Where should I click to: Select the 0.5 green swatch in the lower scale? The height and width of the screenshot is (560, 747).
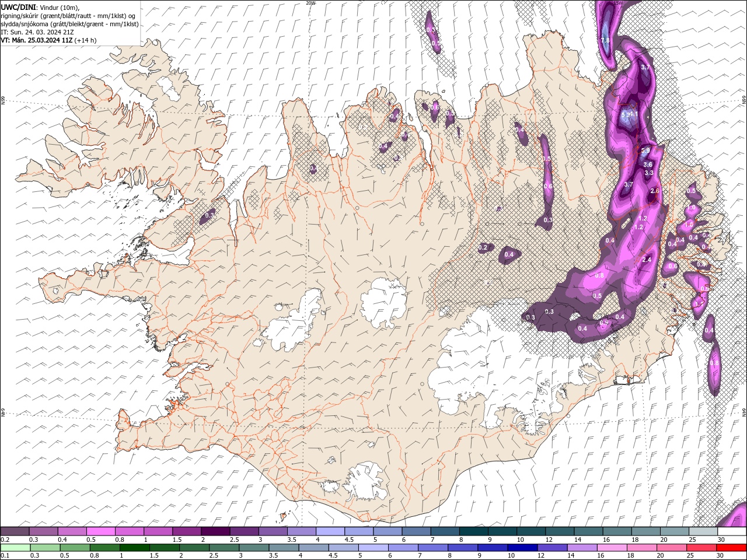tap(75, 548)
